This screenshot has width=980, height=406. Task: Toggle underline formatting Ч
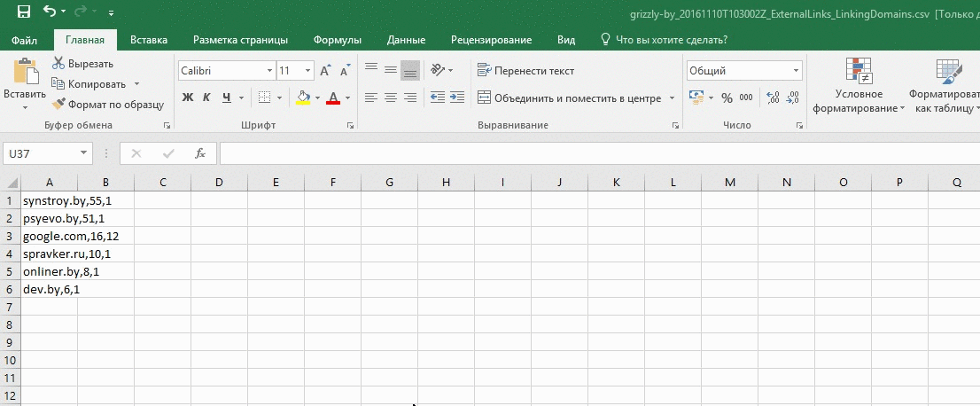(x=226, y=98)
